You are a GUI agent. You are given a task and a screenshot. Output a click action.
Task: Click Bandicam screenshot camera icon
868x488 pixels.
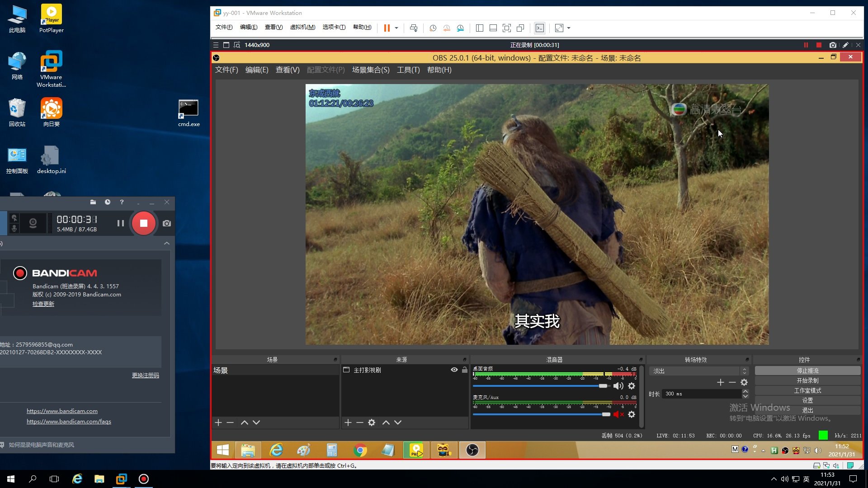tap(167, 223)
